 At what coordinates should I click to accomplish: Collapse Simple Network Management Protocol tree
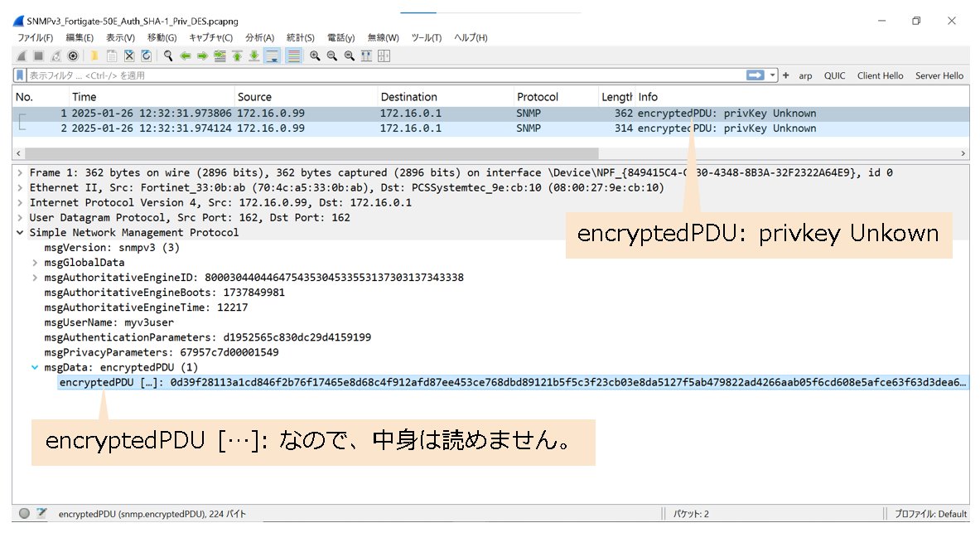(x=20, y=233)
